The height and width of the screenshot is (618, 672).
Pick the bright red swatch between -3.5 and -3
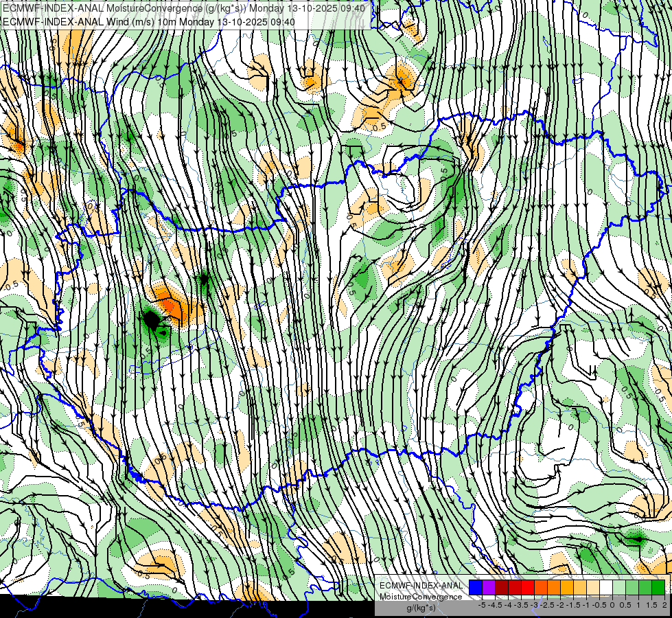[528, 587]
